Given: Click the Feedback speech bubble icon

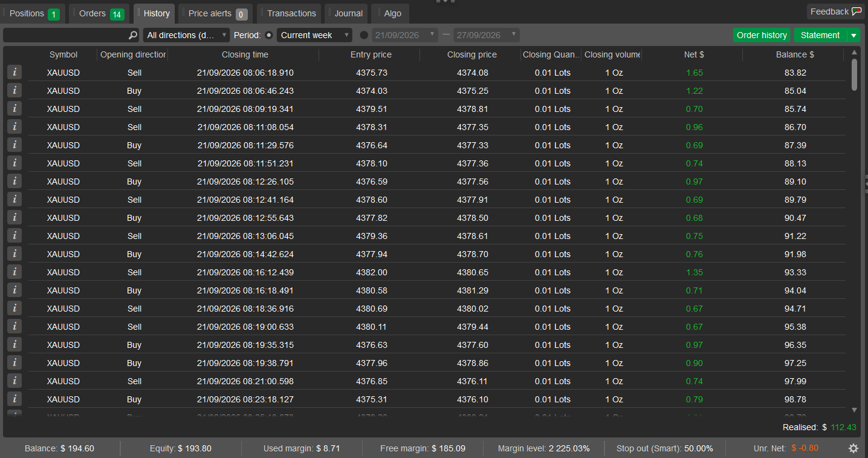Looking at the screenshot, I should 857,11.
